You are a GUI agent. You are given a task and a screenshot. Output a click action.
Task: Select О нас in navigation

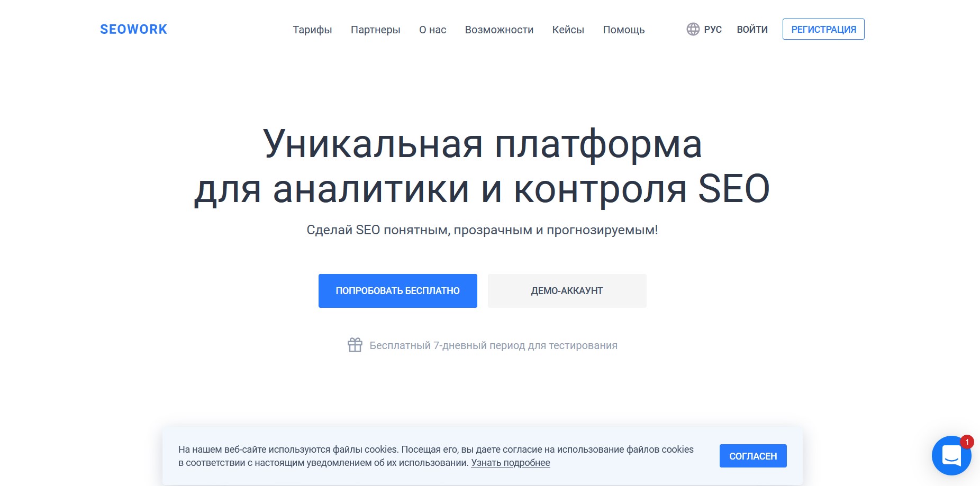tap(432, 30)
